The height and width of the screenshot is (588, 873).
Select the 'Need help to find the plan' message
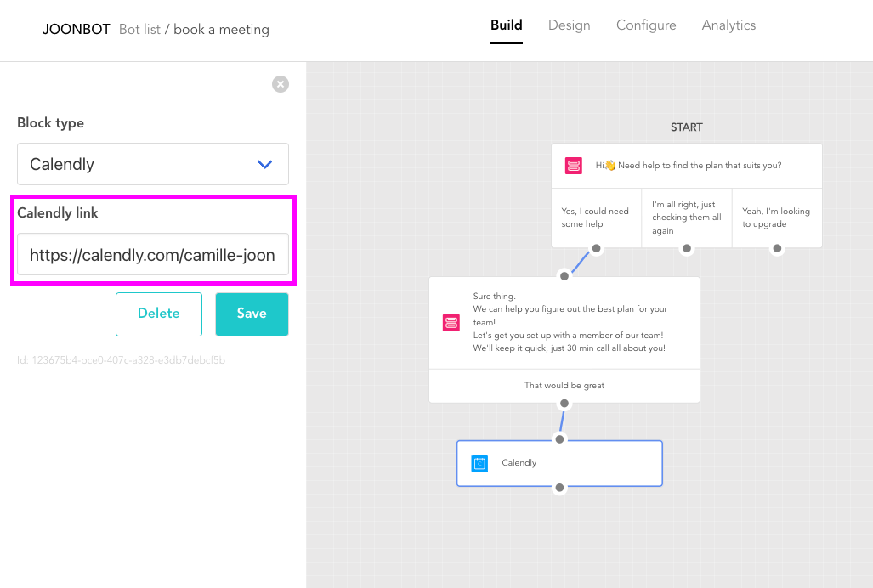coord(689,165)
